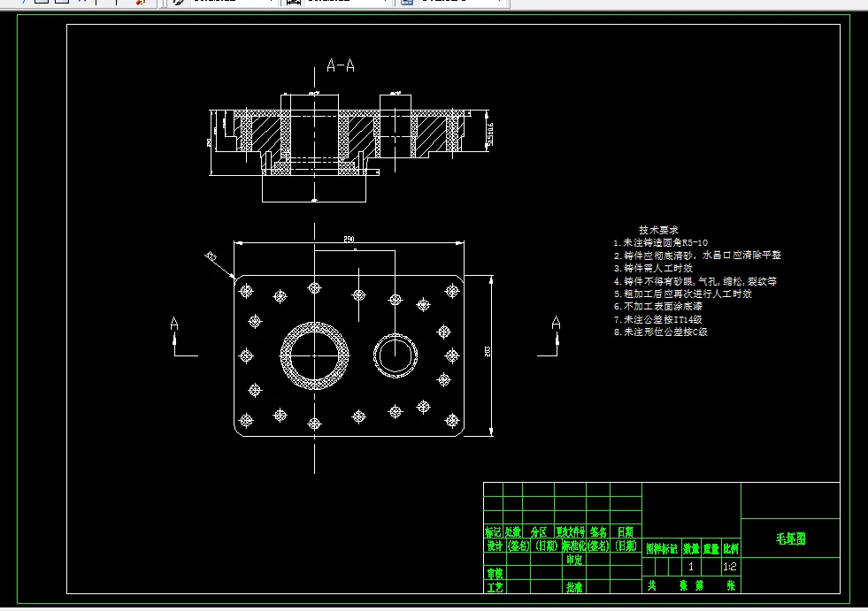
Task: Select the 工艺 cell in title block
Action: (x=495, y=586)
